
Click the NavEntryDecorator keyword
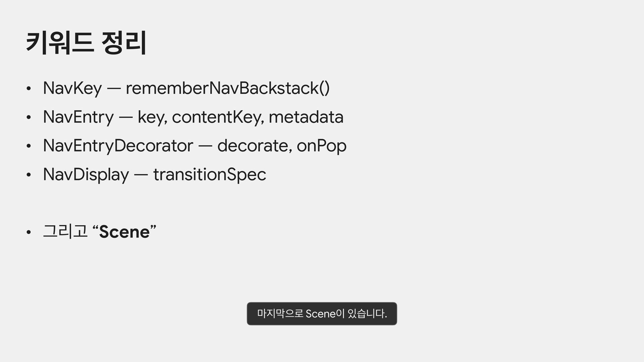click(118, 146)
